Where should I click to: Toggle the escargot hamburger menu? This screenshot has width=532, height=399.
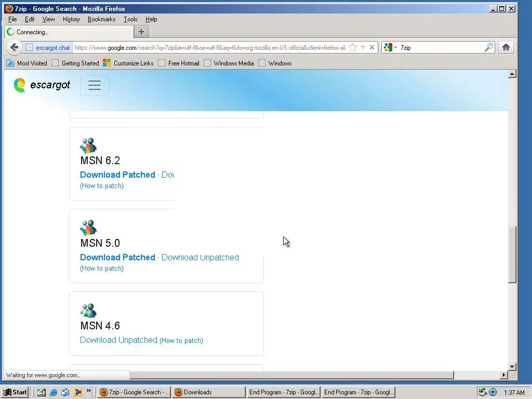click(x=95, y=85)
